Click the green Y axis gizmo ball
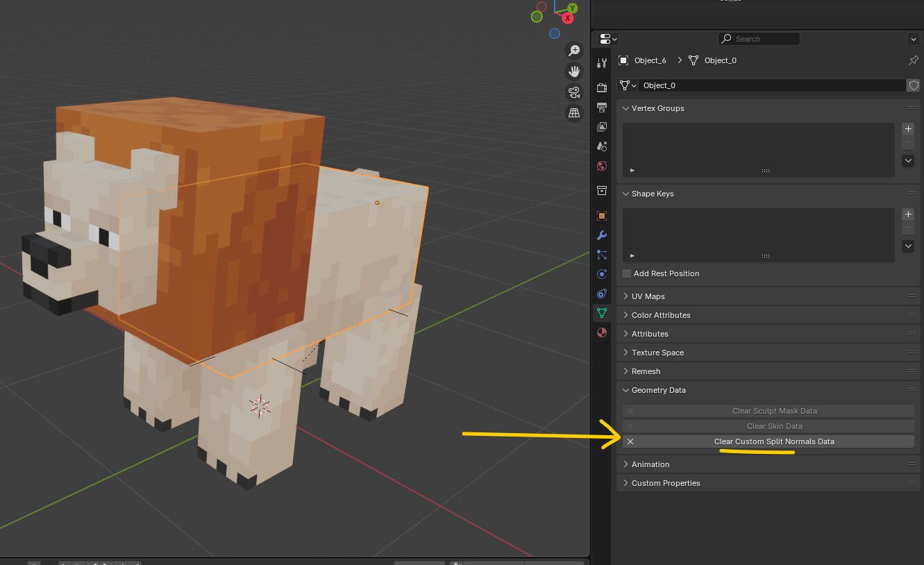The height and width of the screenshot is (565, 924). 572,8
